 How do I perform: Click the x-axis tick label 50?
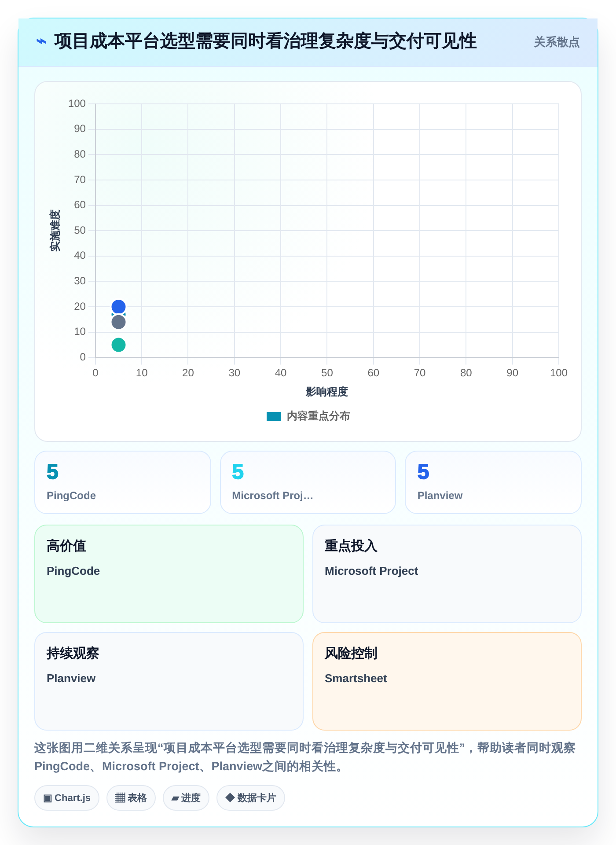click(327, 373)
